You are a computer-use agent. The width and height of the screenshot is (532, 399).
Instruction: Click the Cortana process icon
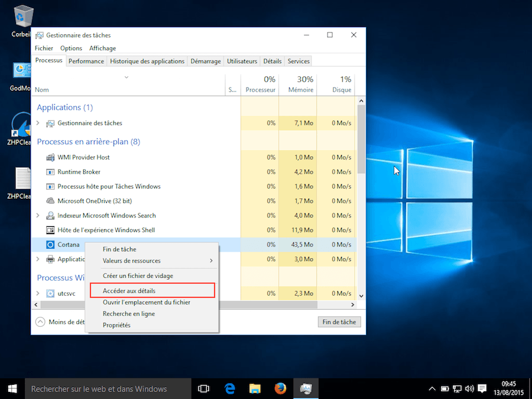click(x=50, y=245)
